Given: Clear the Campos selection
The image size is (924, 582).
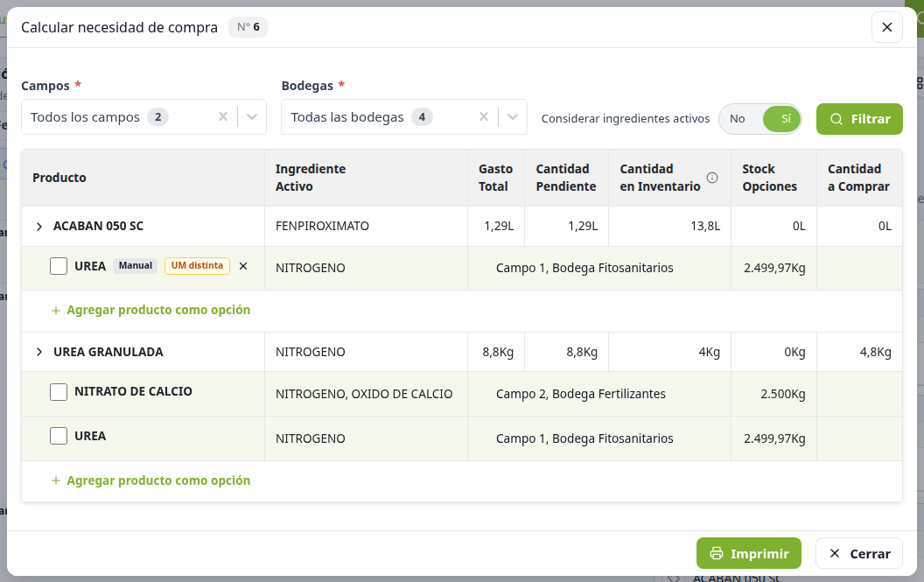Looking at the screenshot, I should pos(223,116).
